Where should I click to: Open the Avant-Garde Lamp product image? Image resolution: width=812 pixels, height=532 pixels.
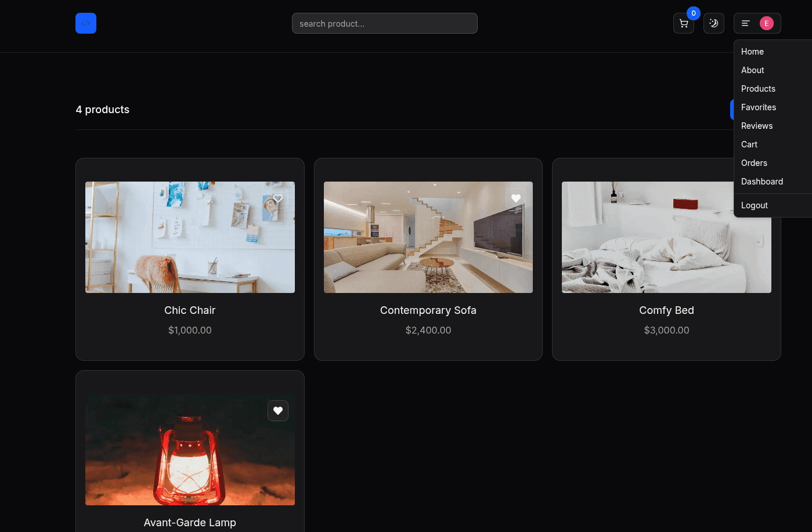click(190, 450)
